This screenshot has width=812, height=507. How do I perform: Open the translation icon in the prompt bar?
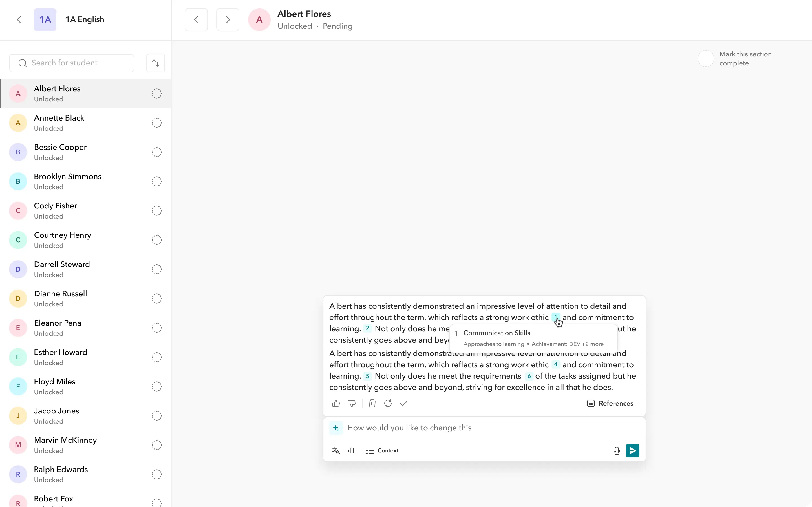click(x=335, y=450)
